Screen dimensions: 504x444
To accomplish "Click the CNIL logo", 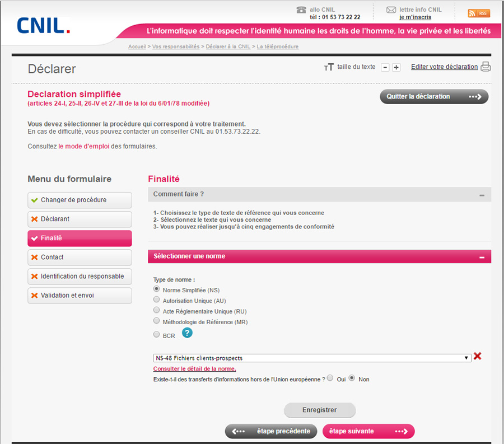I will coord(43,26).
